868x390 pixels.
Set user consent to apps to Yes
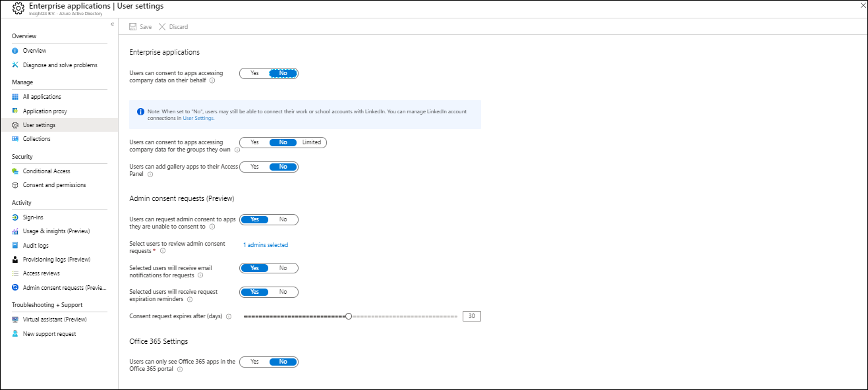coord(254,73)
